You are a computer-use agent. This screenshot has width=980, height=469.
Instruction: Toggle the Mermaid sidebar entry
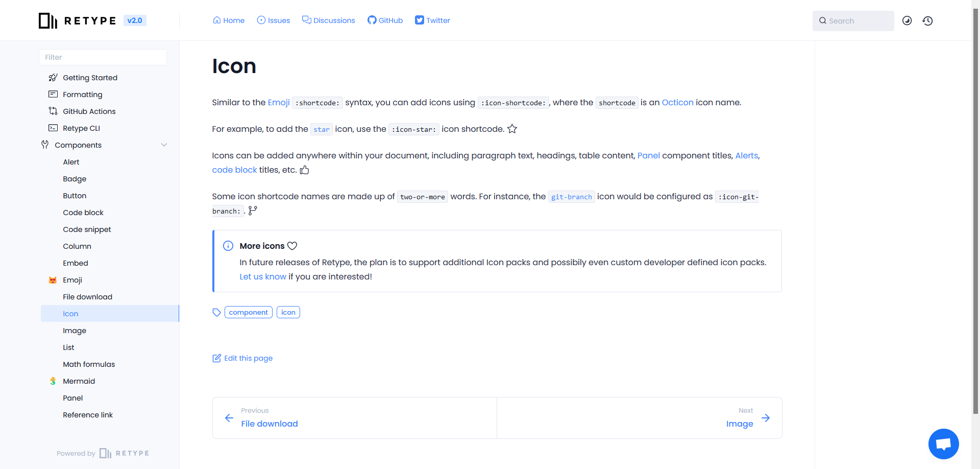coord(79,381)
